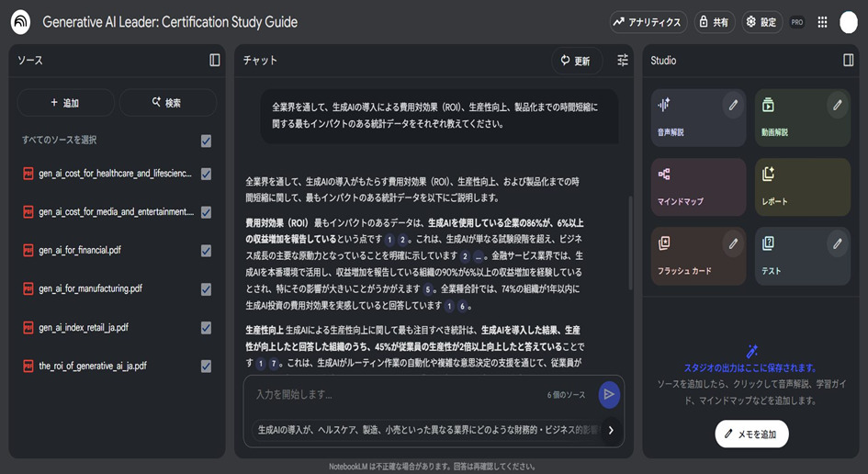Expand more suggested questions with chevron arrow
This screenshot has height=474, width=868.
[611, 430]
